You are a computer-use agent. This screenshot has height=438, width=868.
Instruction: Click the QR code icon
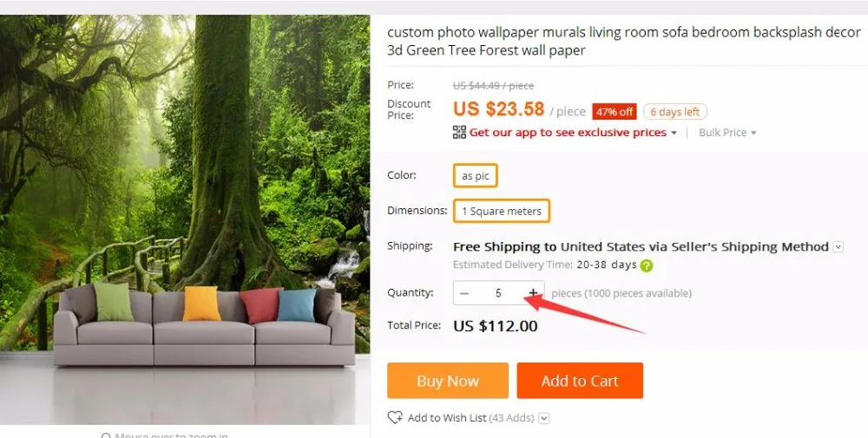(459, 132)
